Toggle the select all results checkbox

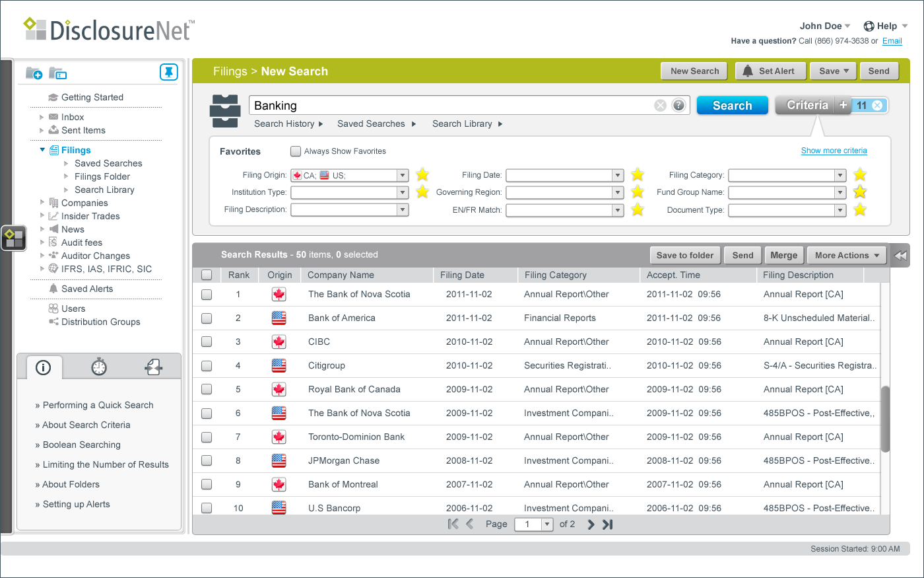pyautogui.click(x=207, y=275)
